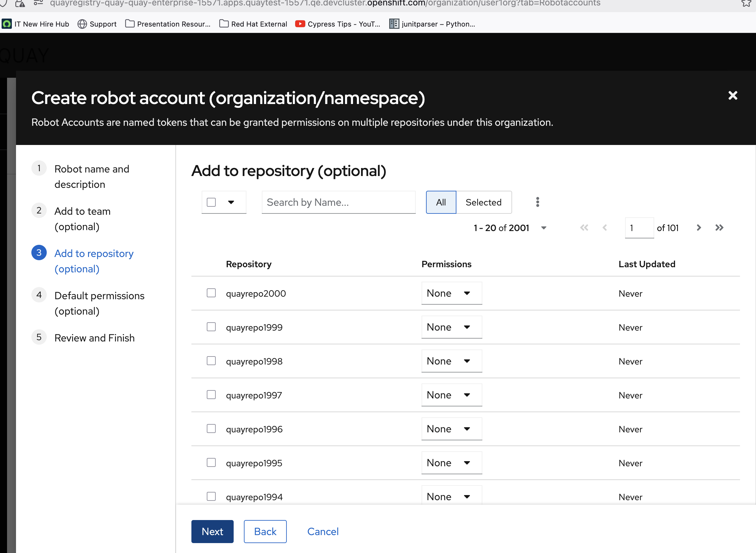
Task: Open IT New Hire Hub bookmark
Action: coord(36,24)
